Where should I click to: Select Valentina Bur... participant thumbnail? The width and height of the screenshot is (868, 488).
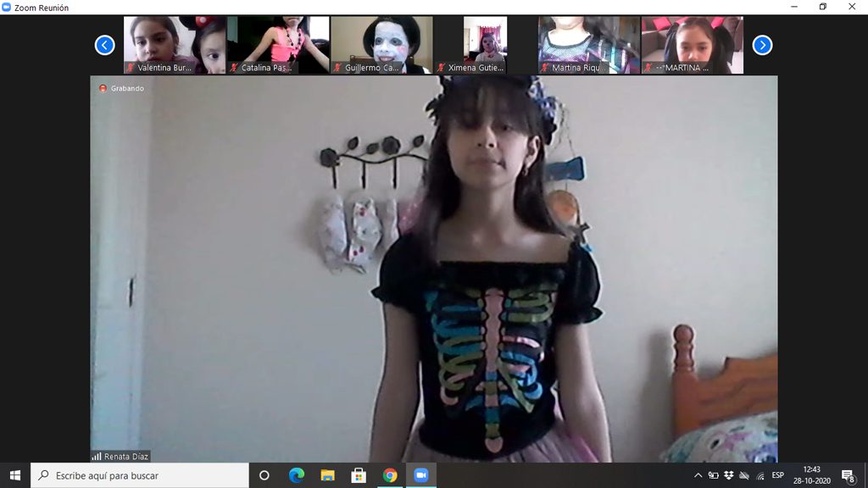coord(175,45)
